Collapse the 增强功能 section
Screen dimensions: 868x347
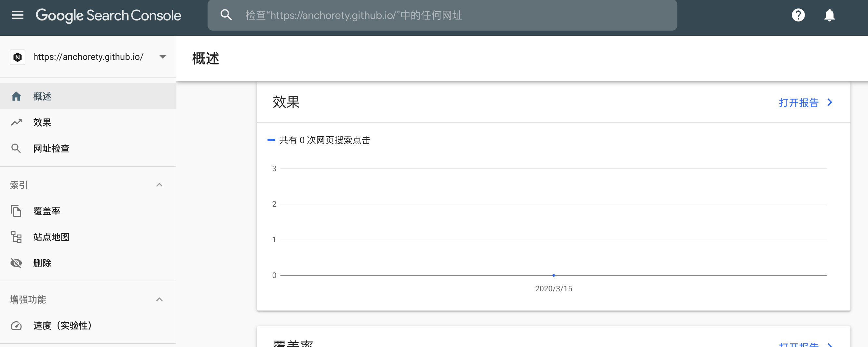[159, 299]
